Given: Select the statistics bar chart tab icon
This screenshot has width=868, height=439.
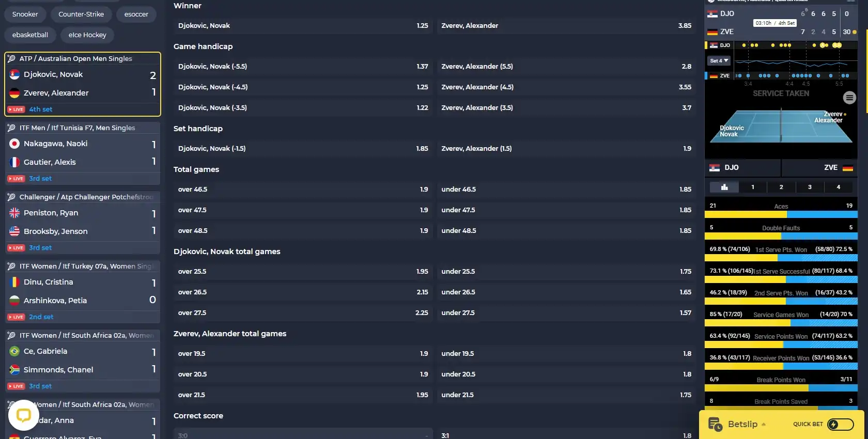Looking at the screenshot, I should tap(724, 187).
